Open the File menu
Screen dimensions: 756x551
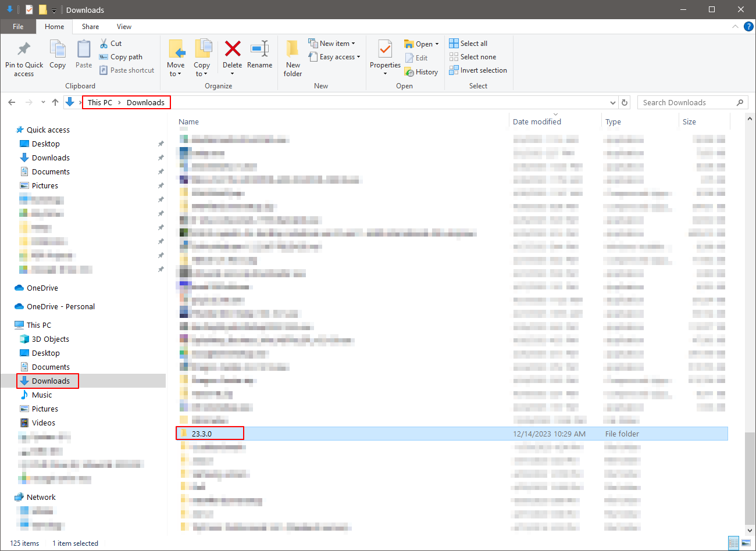tap(18, 27)
